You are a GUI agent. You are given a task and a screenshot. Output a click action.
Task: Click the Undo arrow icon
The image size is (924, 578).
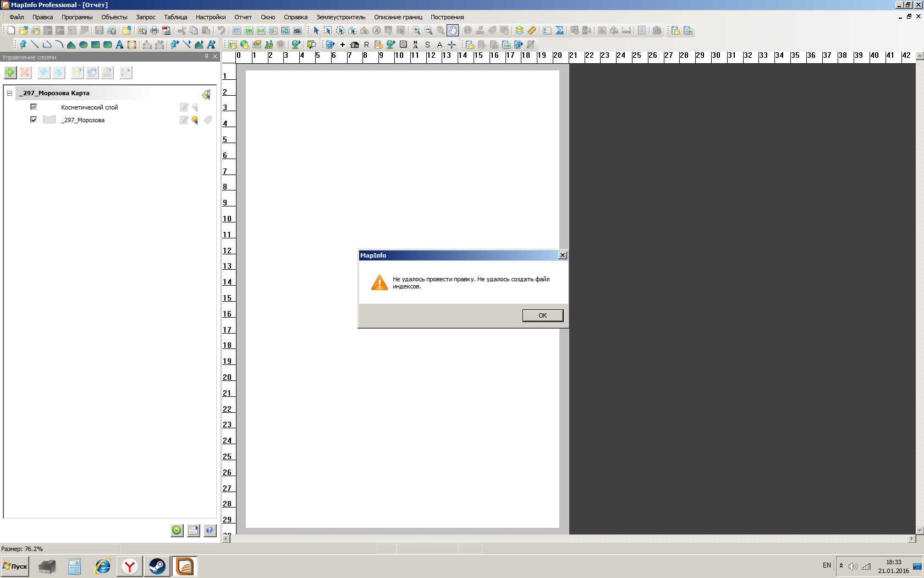[x=221, y=30]
